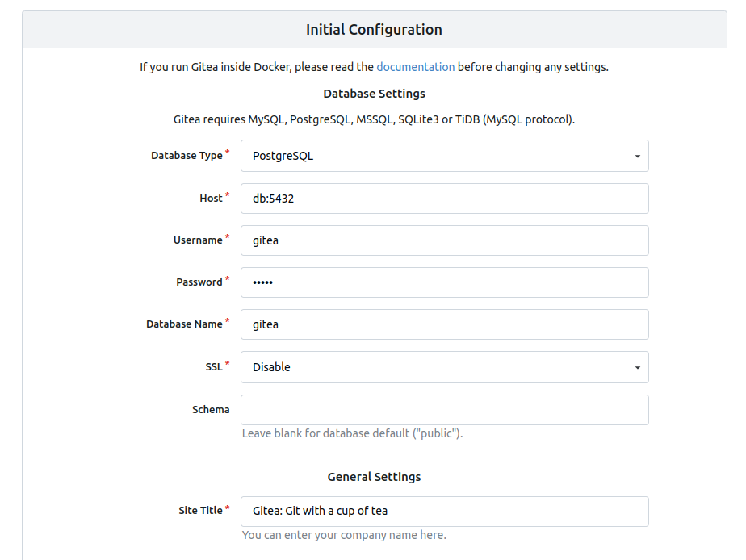Click the "Password" field label

(x=199, y=282)
